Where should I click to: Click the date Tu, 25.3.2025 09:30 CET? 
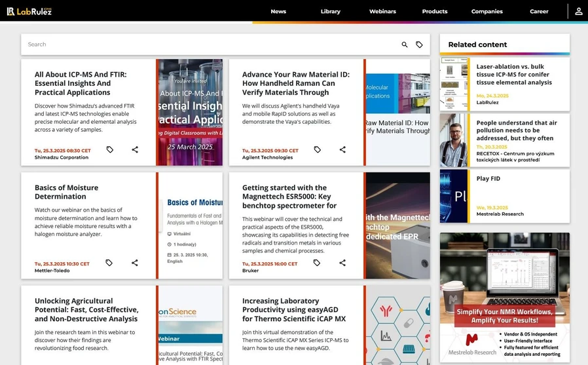[270, 151]
